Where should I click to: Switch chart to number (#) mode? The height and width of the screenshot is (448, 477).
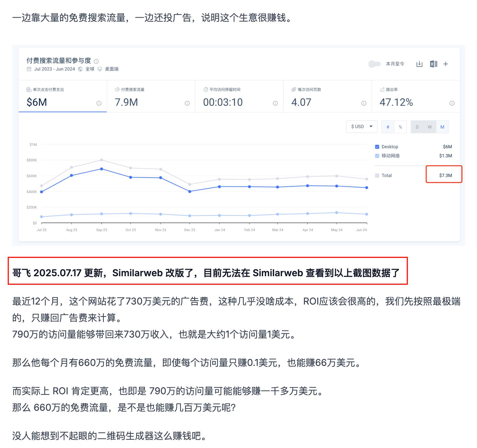(388, 127)
